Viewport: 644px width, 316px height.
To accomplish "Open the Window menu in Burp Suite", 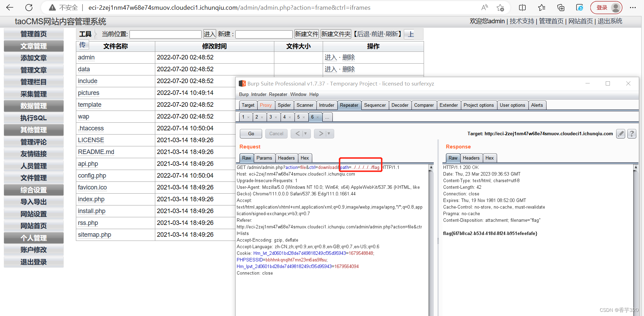I will (298, 94).
